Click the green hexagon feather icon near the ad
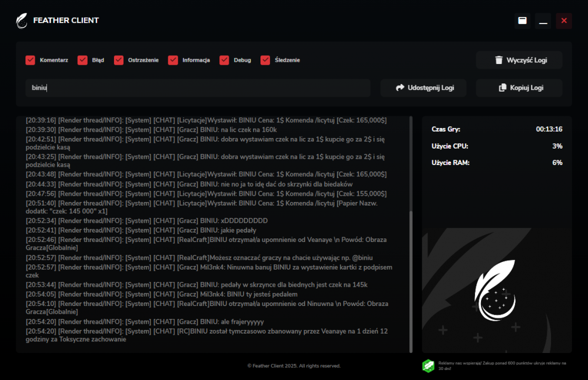Viewport: 588px width, 380px height. point(429,365)
